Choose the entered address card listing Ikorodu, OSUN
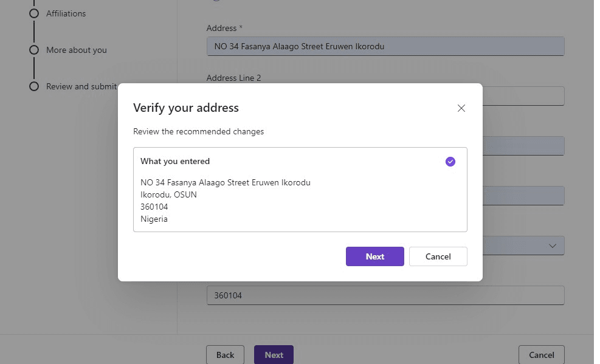Viewport: 600px width, 364px height. 300,194
